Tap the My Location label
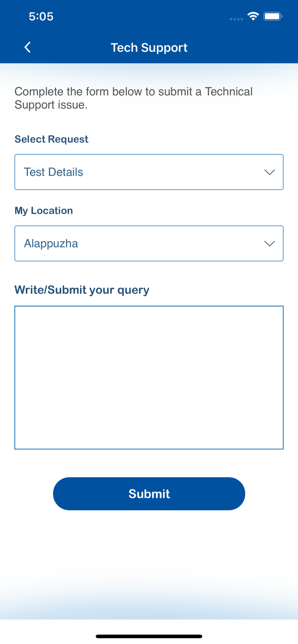This screenshot has width=298, height=644. point(44,211)
